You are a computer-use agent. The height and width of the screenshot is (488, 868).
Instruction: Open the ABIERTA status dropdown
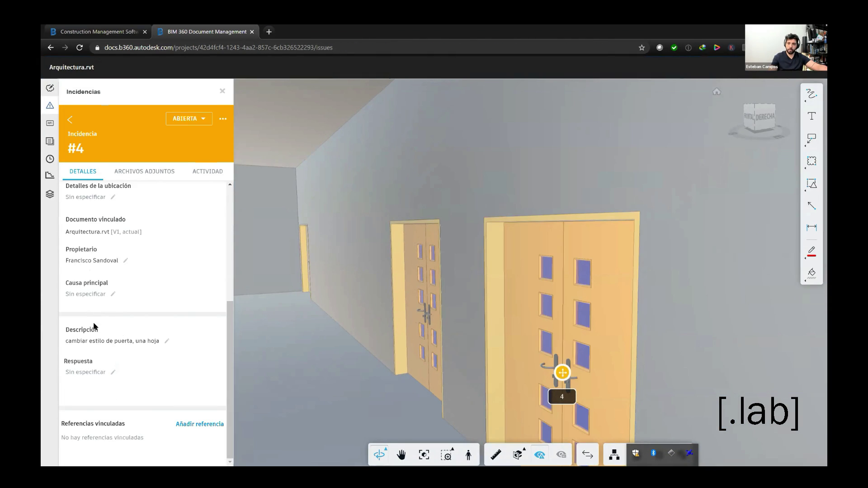click(189, 118)
